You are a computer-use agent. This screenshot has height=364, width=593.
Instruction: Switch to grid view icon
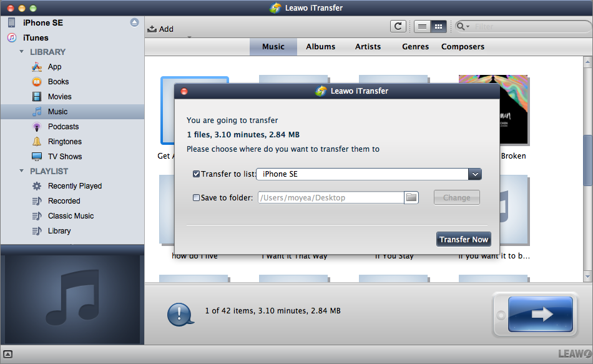pyautogui.click(x=438, y=26)
